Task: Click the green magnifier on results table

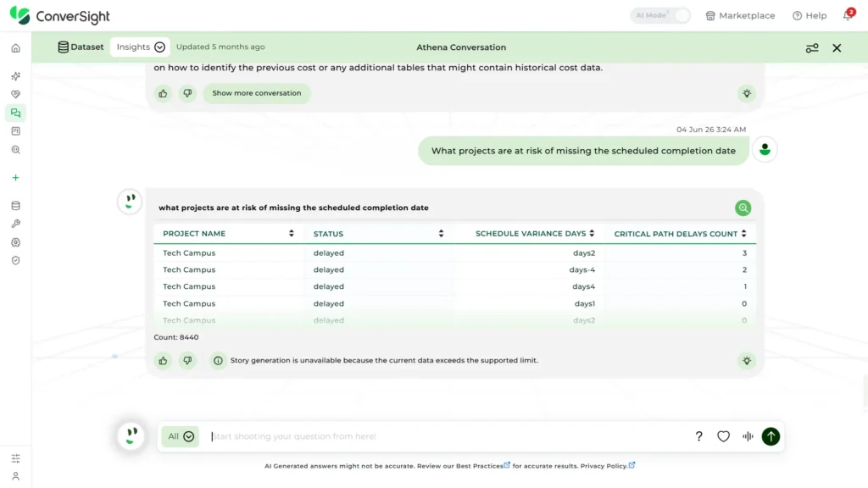Action: (x=743, y=208)
